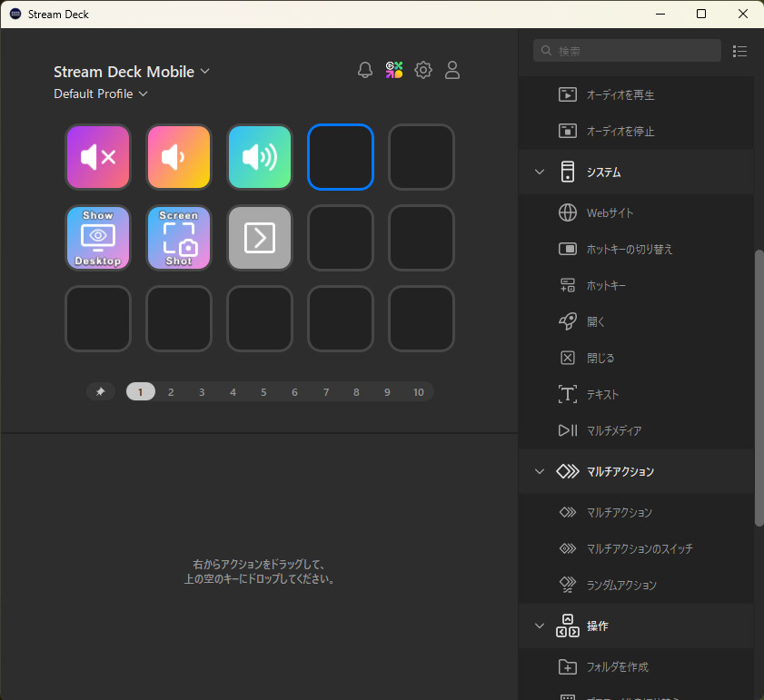Switch to page 2

(171, 392)
